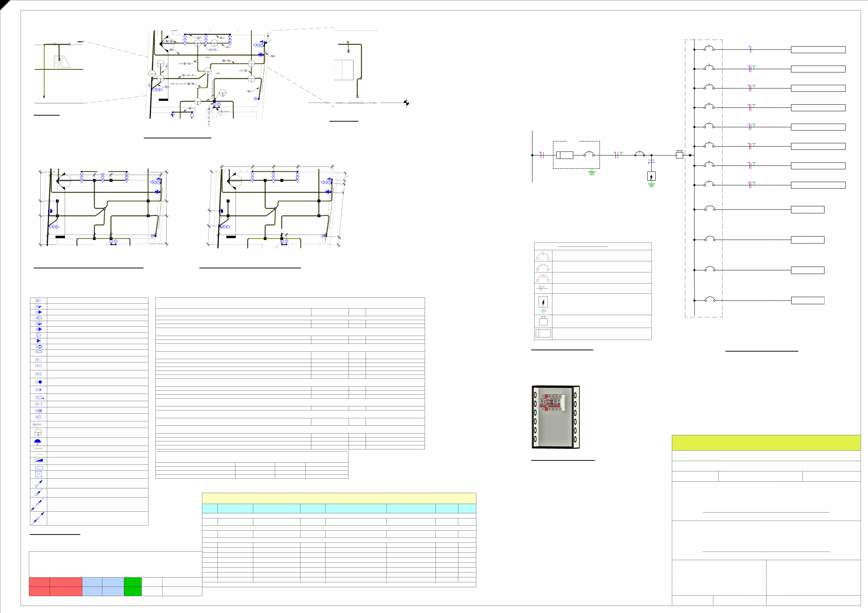The height and width of the screenshot is (613, 868).
Task: Click the topmost circuit label box at right
Action: point(818,50)
